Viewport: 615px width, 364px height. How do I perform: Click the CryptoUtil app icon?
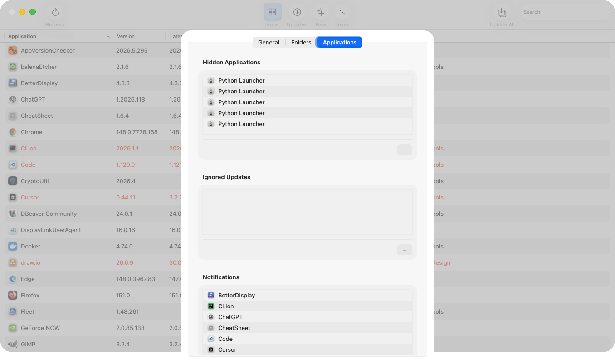tap(13, 181)
